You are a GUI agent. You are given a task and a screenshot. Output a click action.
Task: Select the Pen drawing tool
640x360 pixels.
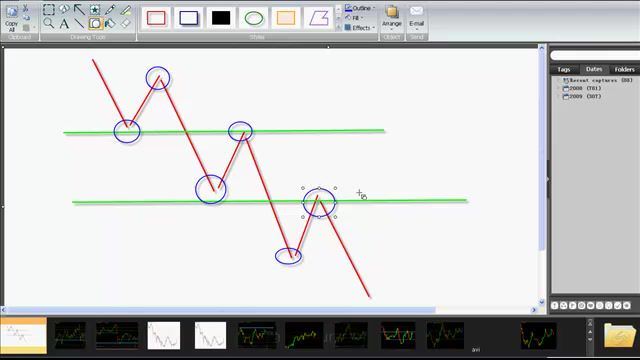(x=110, y=9)
